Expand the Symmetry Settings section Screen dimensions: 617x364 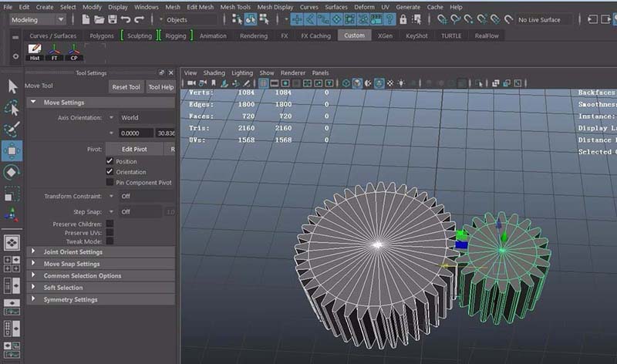pos(69,299)
